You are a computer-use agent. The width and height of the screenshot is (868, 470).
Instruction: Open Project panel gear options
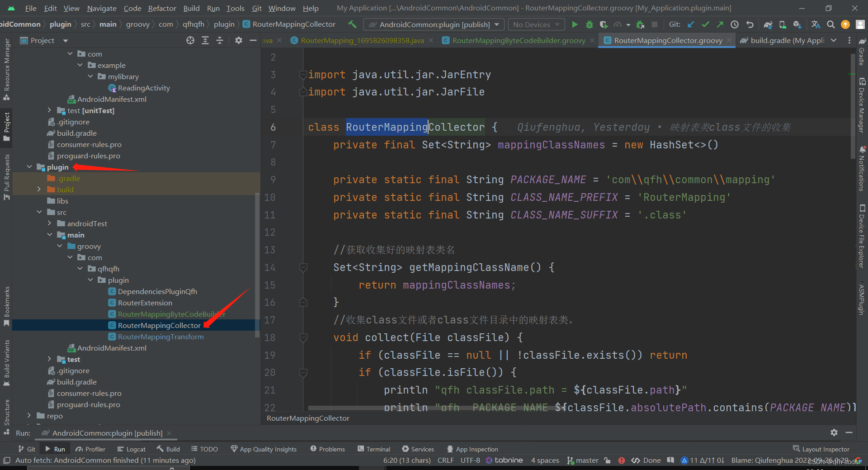pos(238,40)
